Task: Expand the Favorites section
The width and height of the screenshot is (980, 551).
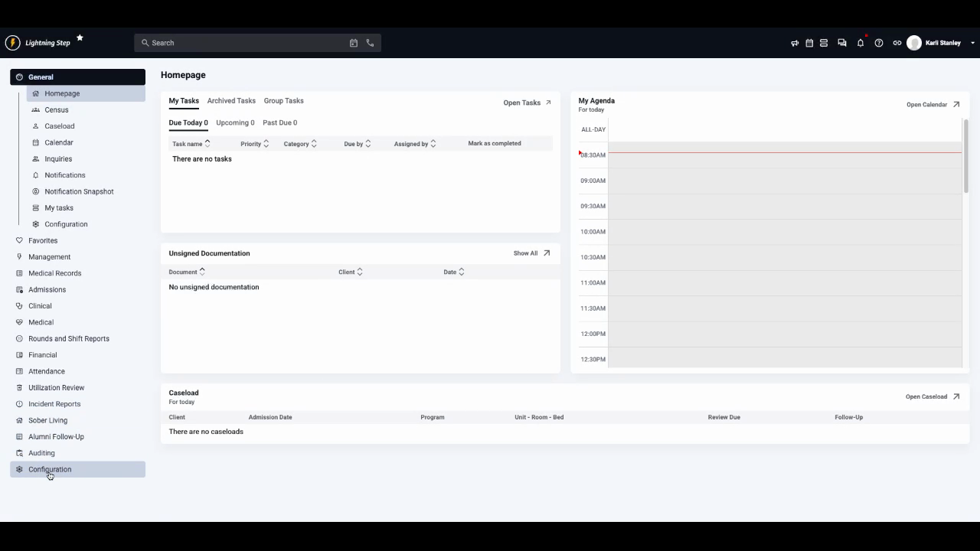Action: [42, 240]
